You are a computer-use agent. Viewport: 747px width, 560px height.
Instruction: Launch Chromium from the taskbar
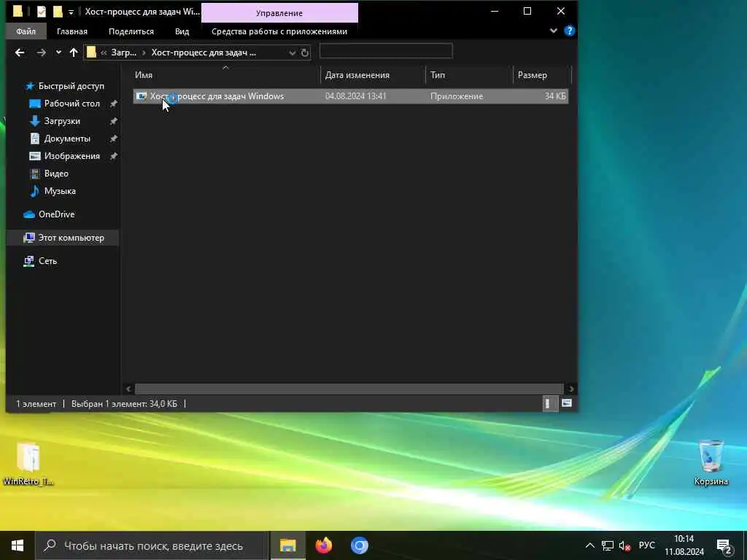[359, 545]
